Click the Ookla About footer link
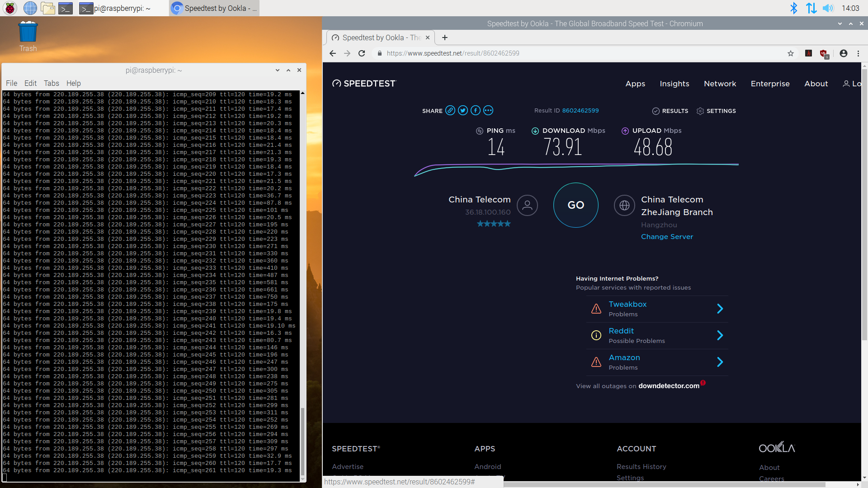Image resolution: width=868 pixels, height=488 pixels. coord(769,468)
